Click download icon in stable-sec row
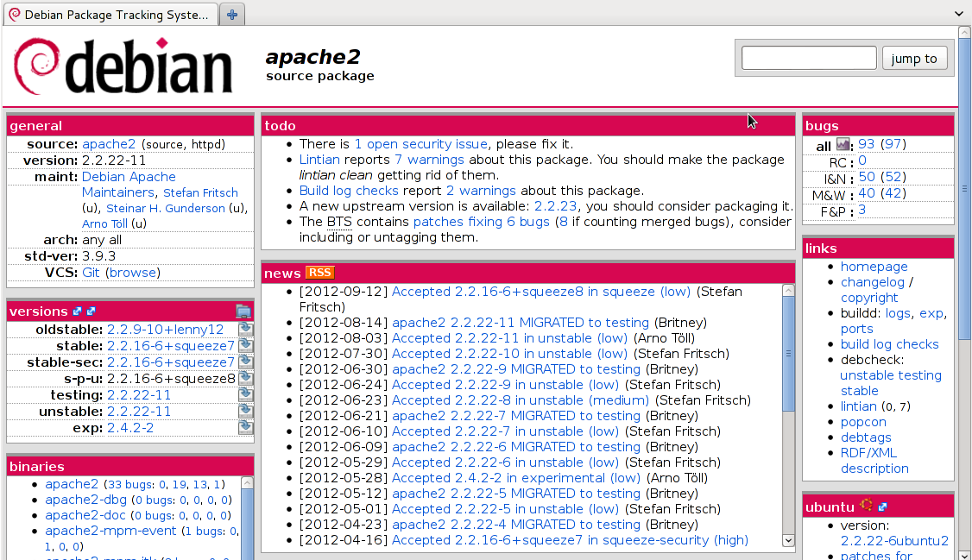The width and height of the screenshot is (972, 560). coord(245,362)
